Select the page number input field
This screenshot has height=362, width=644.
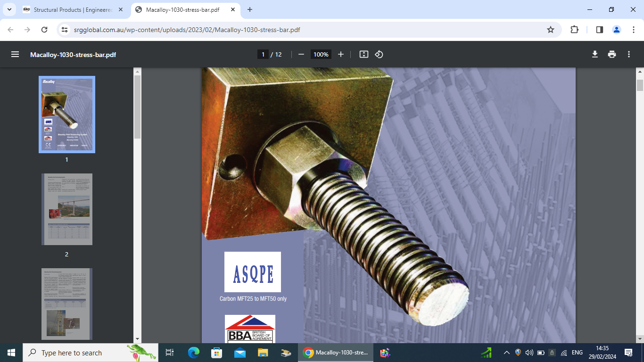coord(263,54)
